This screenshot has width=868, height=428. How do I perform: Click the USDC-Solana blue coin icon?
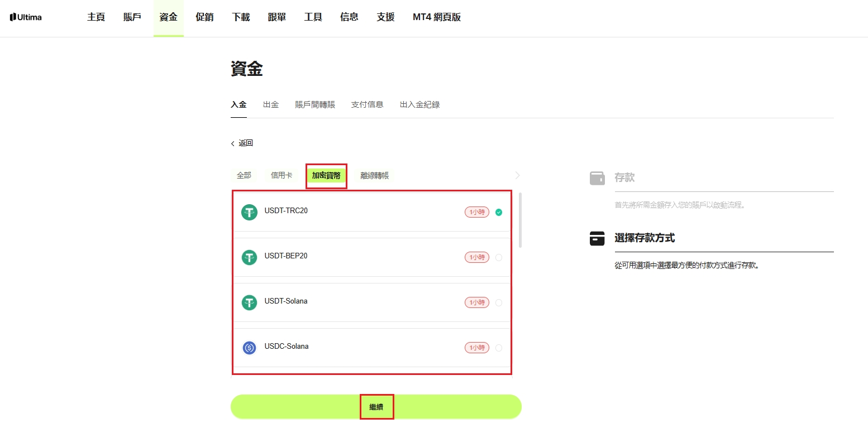(x=249, y=348)
